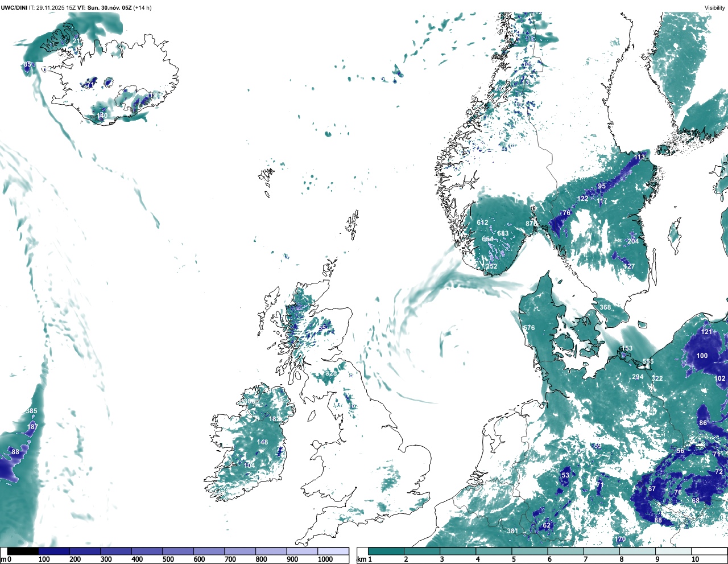Click the '294' value in northern Germany
This screenshot has height=564, width=728.
coord(638,377)
